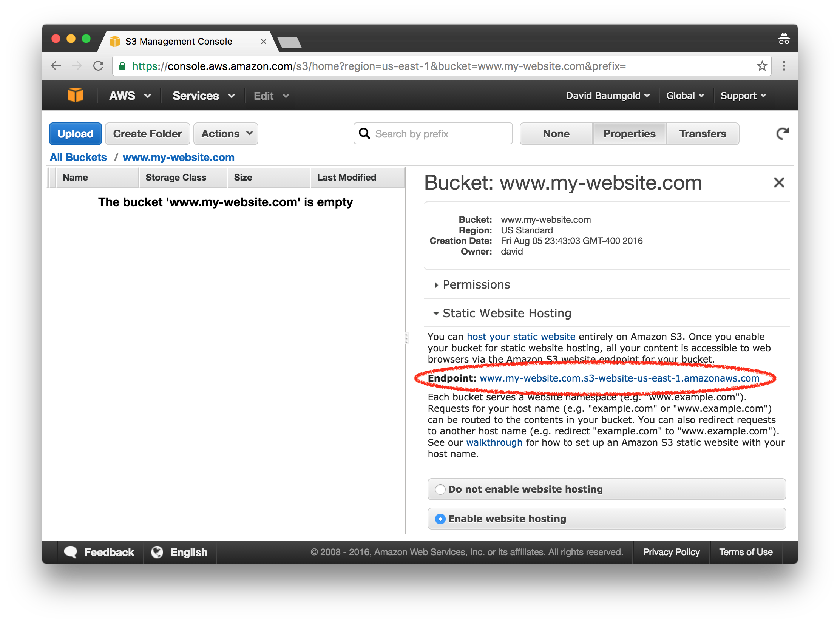Click the owner value 'david'
The image size is (840, 624).
click(512, 252)
